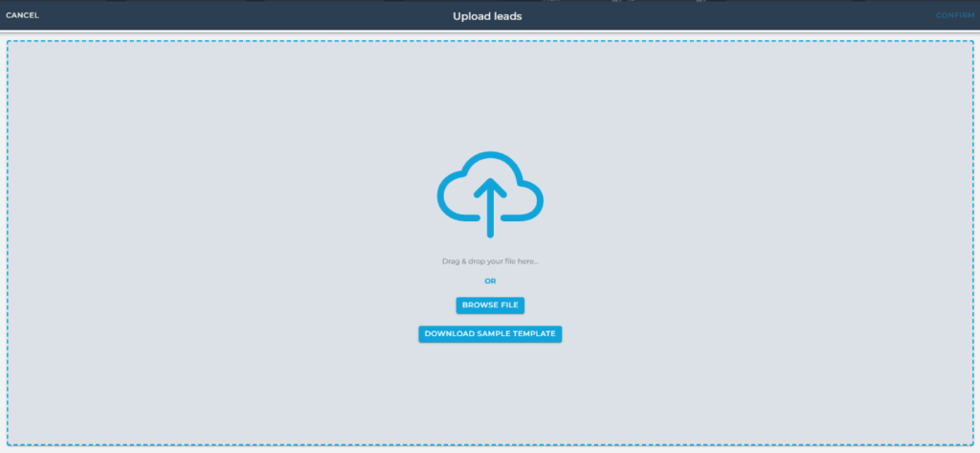Click the drop zone area below the template button
Screen dimensions: 980x453
coord(490,393)
